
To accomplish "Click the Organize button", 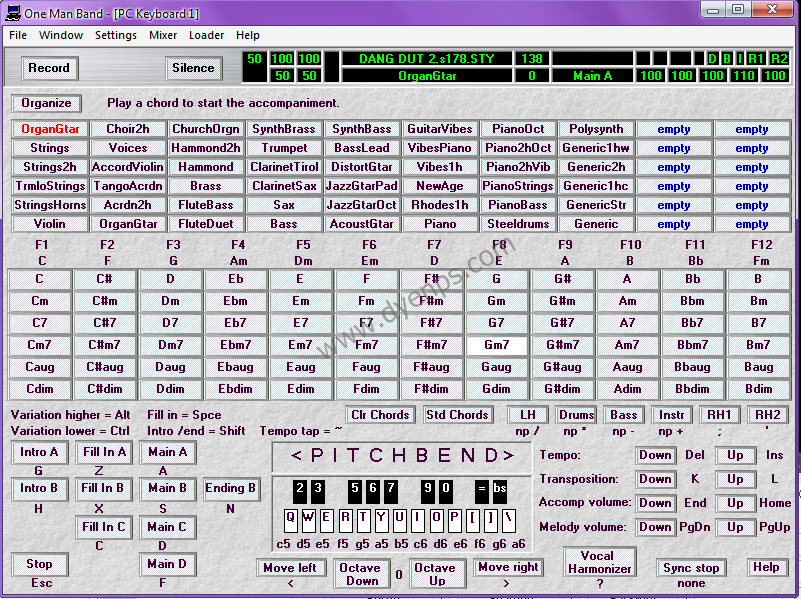I will click(45, 103).
